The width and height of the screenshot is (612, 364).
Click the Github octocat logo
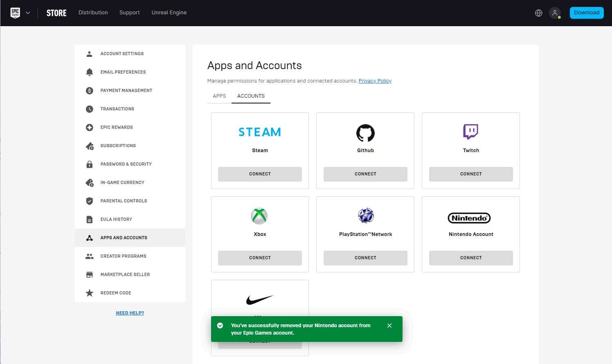[365, 133]
